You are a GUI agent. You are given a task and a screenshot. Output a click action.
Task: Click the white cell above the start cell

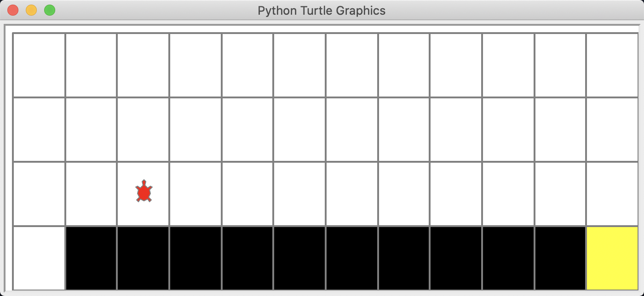pos(39,194)
